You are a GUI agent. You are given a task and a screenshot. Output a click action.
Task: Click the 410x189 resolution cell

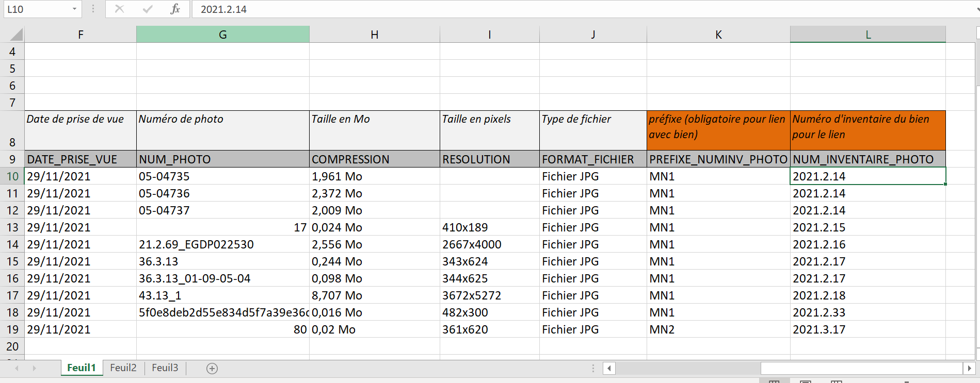coord(490,227)
